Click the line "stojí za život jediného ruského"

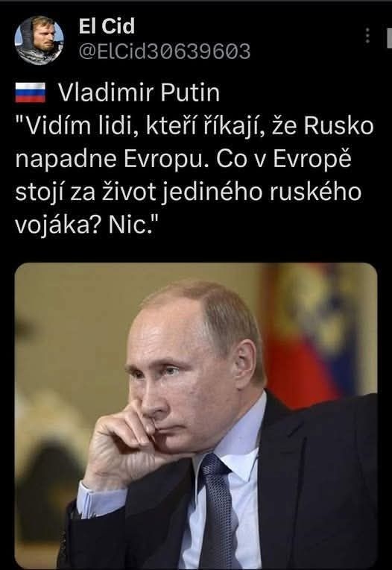click(x=189, y=192)
